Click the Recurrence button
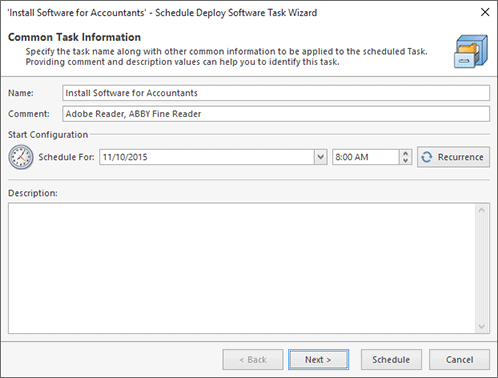 pos(453,157)
